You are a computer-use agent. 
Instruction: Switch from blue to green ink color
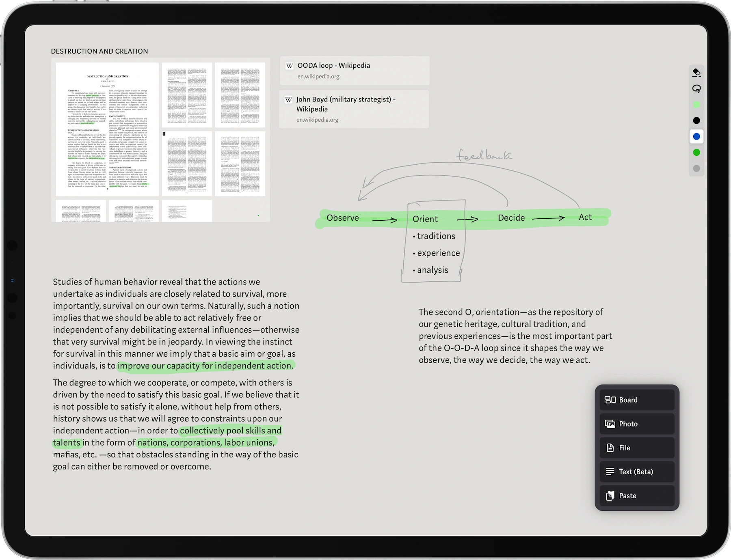[696, 152]
